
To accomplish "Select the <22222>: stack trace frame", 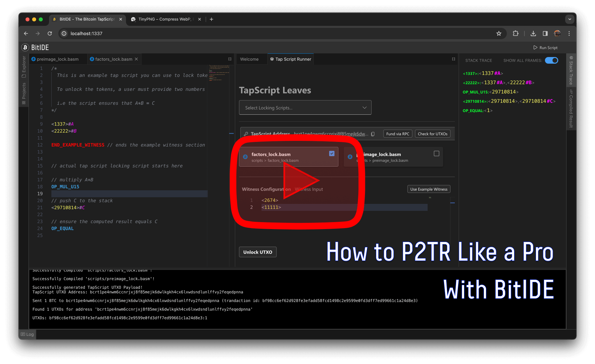I will click(x=499, y=83).
